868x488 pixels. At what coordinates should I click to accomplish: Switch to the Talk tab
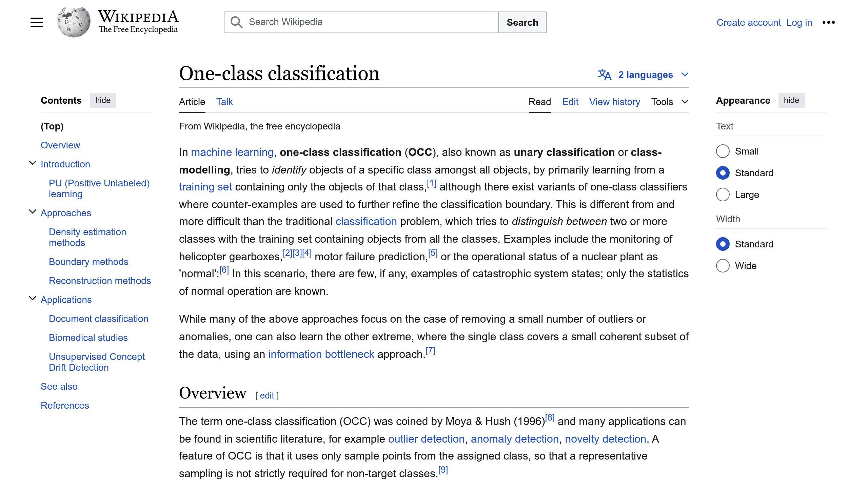(225, 101)
